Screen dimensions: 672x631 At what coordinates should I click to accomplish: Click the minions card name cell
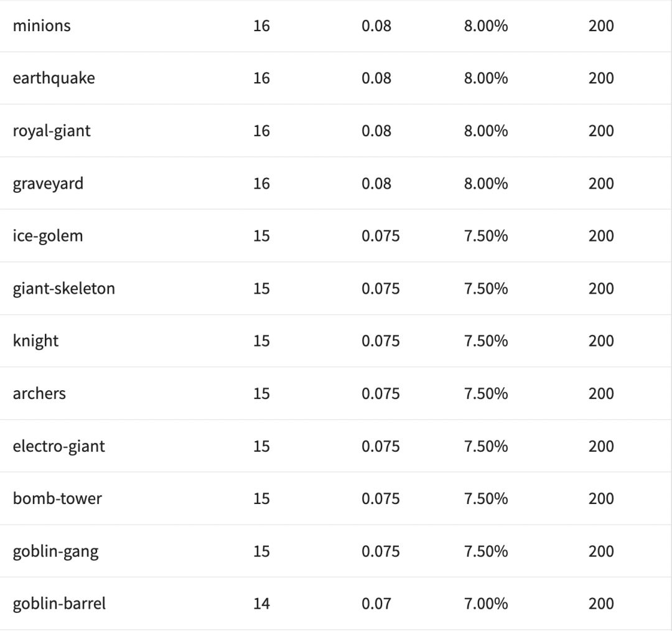42,26
